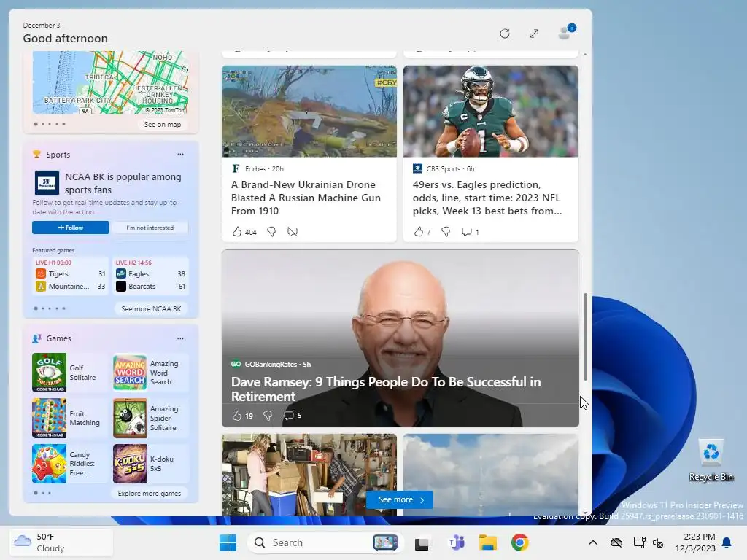Launch Google Chrome from taskbar
This screenshot has height=560, width=747.
point(519,542)
